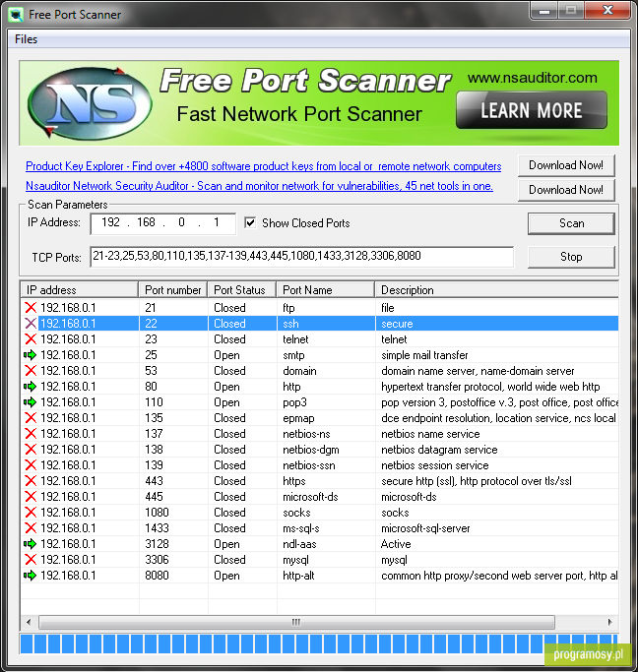This screenshot has height=672, width=638.
Task: Click the red X icon for port 23
Action: 31,339
